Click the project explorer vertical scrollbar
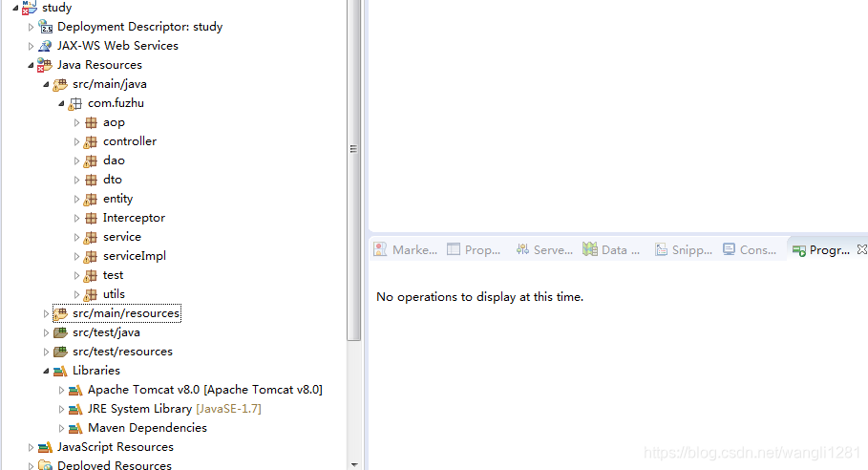Image resolution: width=868 pixels, height=470 pixels. pos(353,169)
